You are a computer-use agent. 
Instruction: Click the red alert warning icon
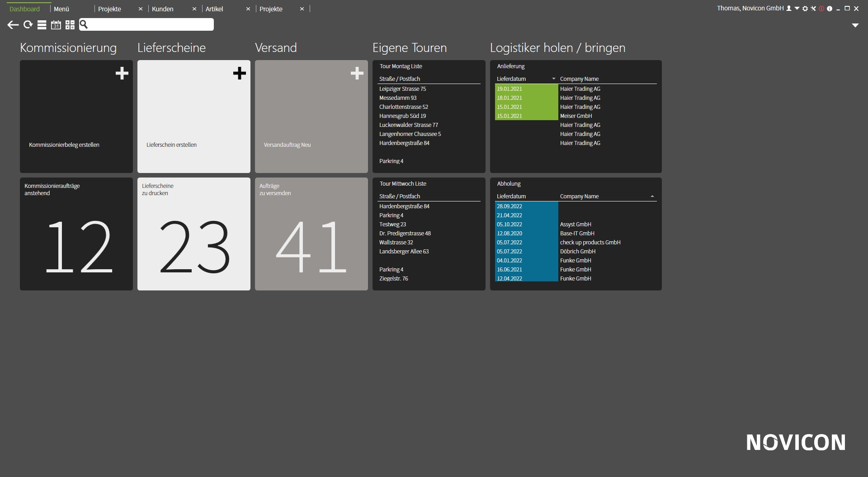(x=821, y=9)
